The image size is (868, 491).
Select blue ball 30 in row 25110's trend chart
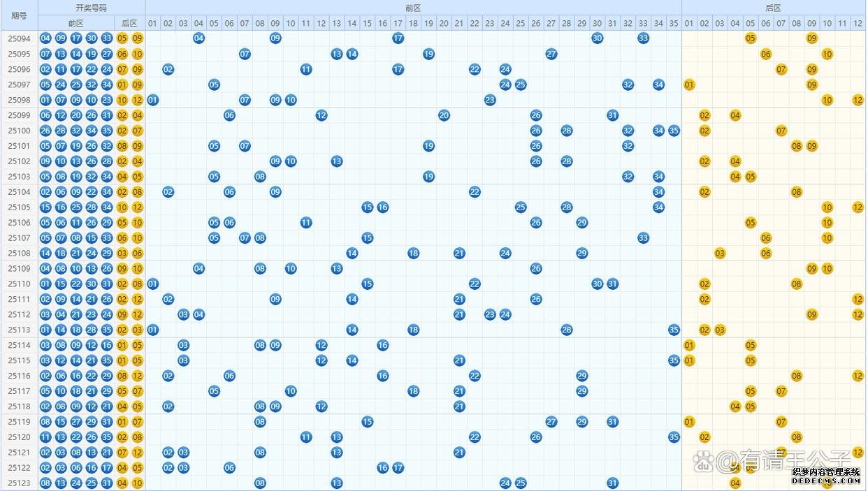tap(597, 284)
